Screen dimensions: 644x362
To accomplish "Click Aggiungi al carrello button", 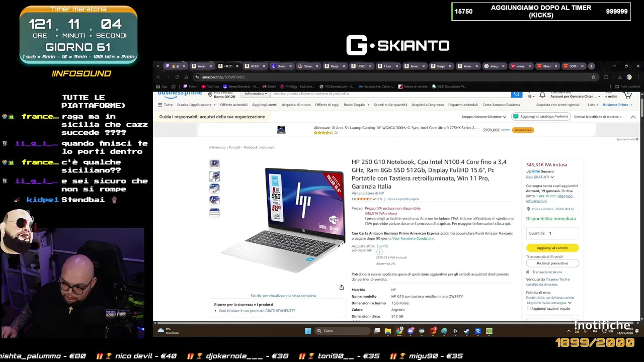I will tap(552, 248).
